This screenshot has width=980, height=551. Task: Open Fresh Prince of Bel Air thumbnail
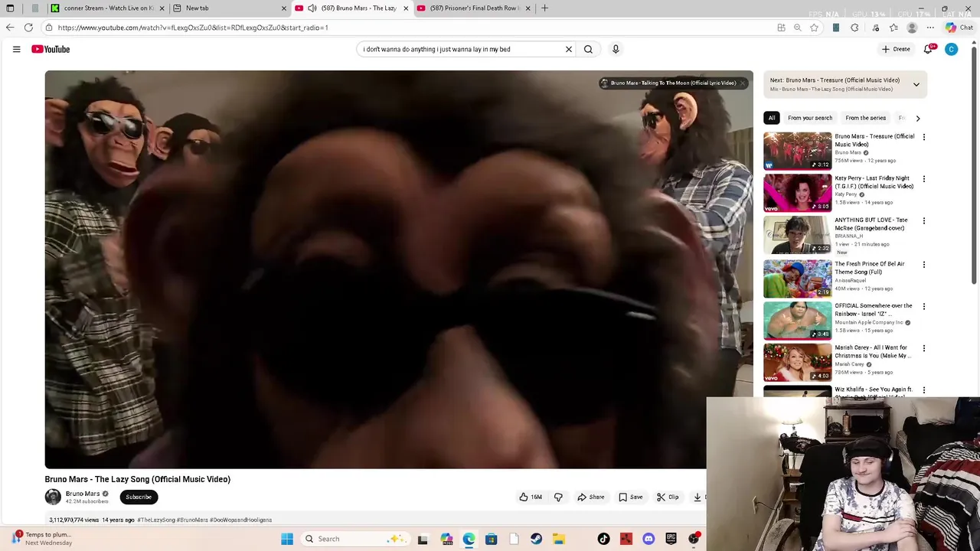(797, 279)
